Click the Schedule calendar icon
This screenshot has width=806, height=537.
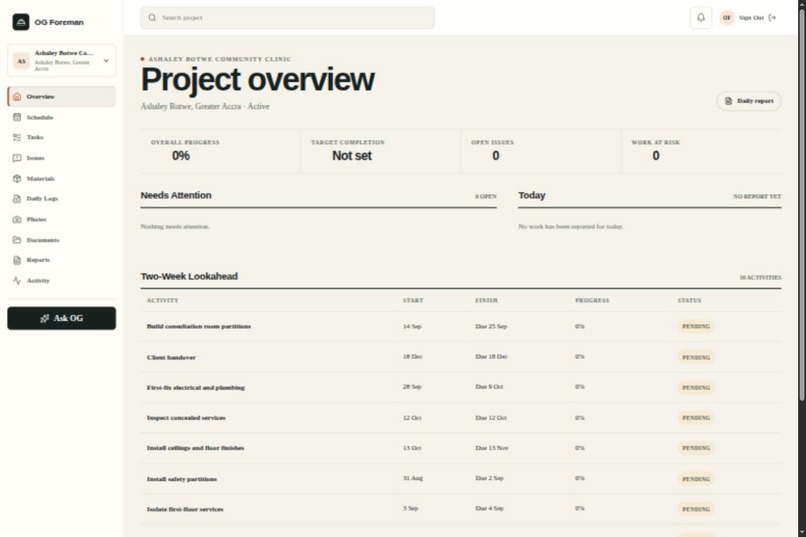pyautogui.click(x=17, y=117)
